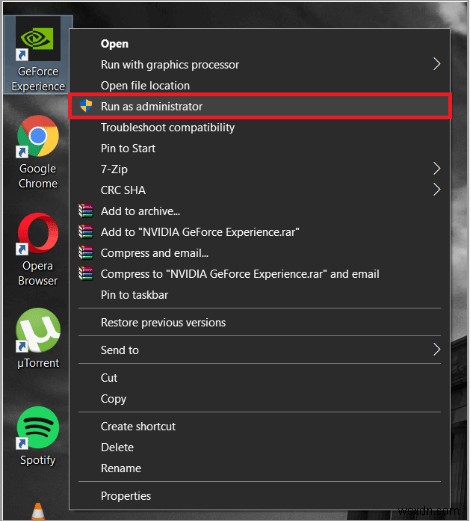Expand the CRC SHA submenu arrow

tap(437, 190)
